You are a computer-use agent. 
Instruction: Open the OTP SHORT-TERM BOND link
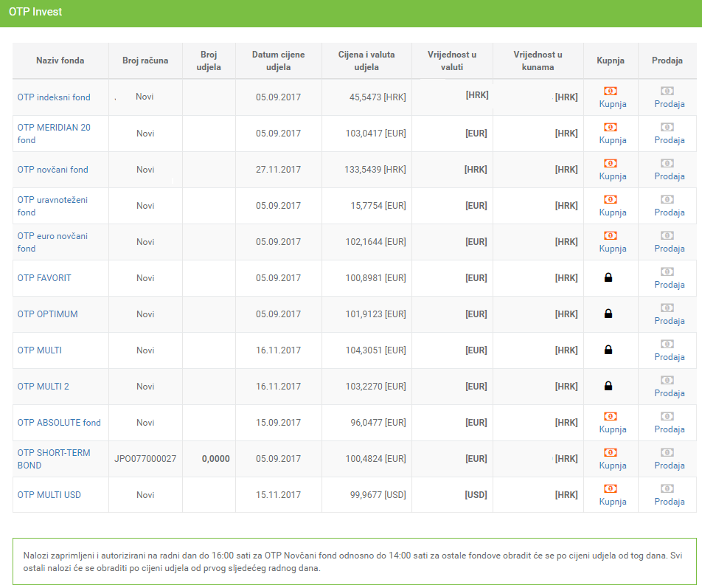pos(54,459)
